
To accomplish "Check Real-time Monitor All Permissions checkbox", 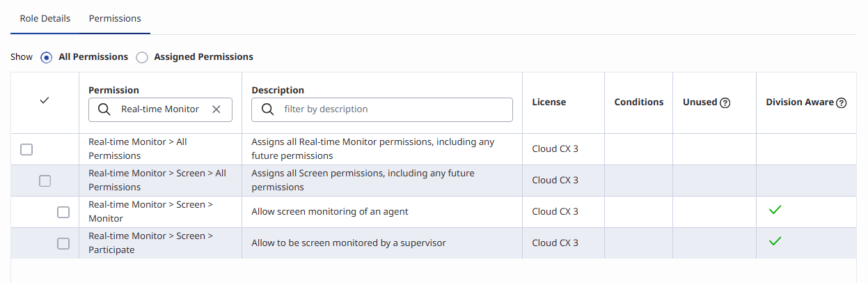I will tap(26, 149).
